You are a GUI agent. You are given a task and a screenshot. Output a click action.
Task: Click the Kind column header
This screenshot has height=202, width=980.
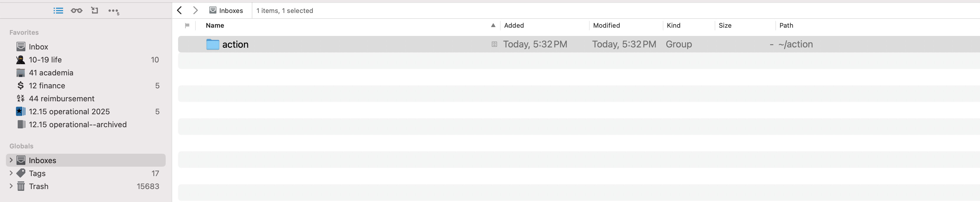(x=673, y=25)
